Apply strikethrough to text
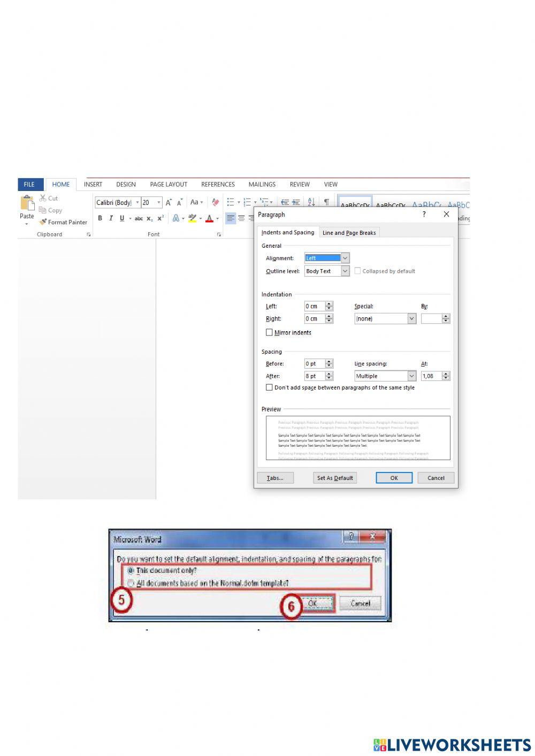Screen dimensions: 535x756 tap(139, 218)
